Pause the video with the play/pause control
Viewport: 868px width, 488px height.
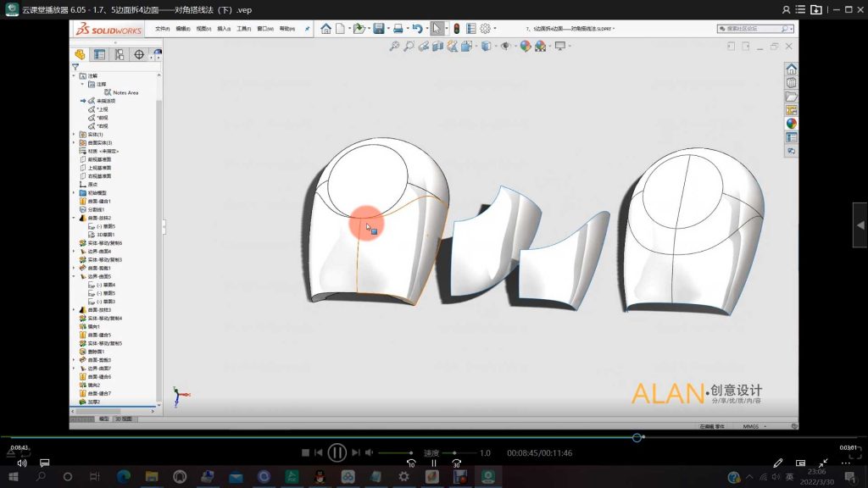pos(338,452)
